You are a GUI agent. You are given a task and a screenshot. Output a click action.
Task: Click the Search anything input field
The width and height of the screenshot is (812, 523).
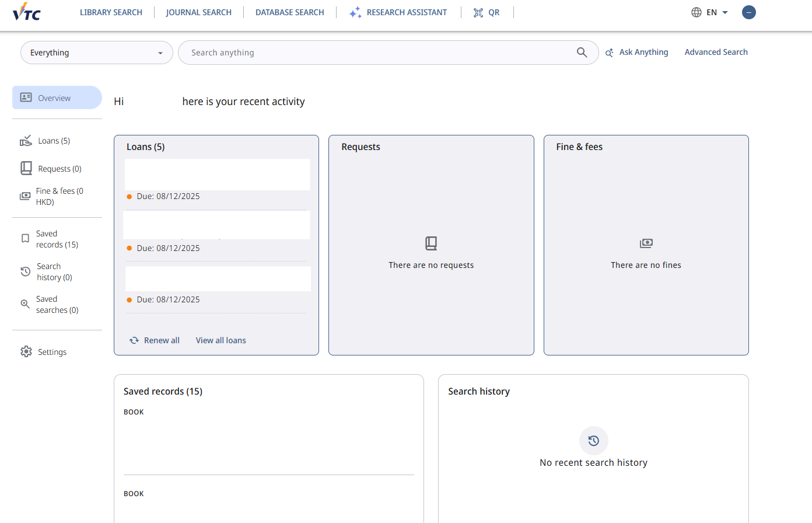(x=379, y=53)
